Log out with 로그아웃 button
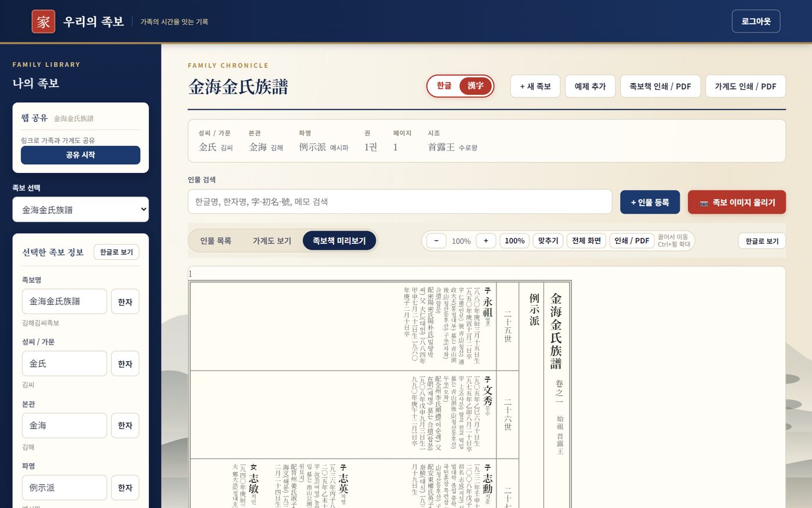812x508 pixels. (x=756, y=21)
